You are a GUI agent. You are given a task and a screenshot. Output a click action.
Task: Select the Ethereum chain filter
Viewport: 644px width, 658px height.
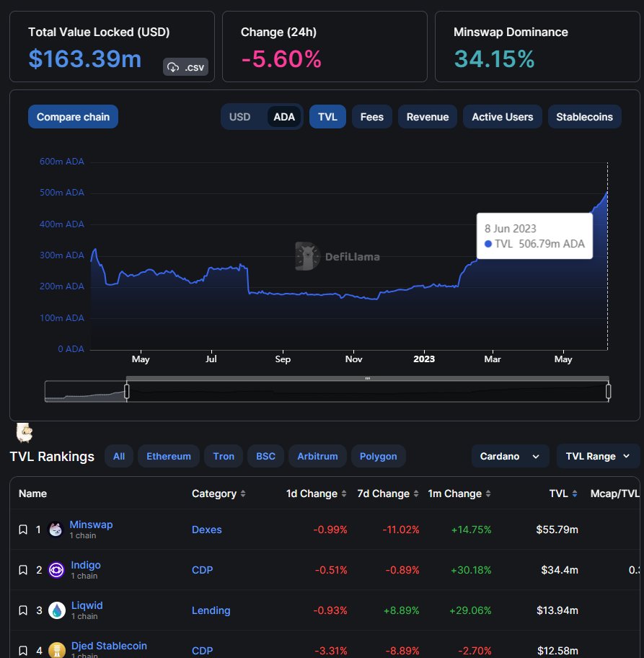click(169, 456)
